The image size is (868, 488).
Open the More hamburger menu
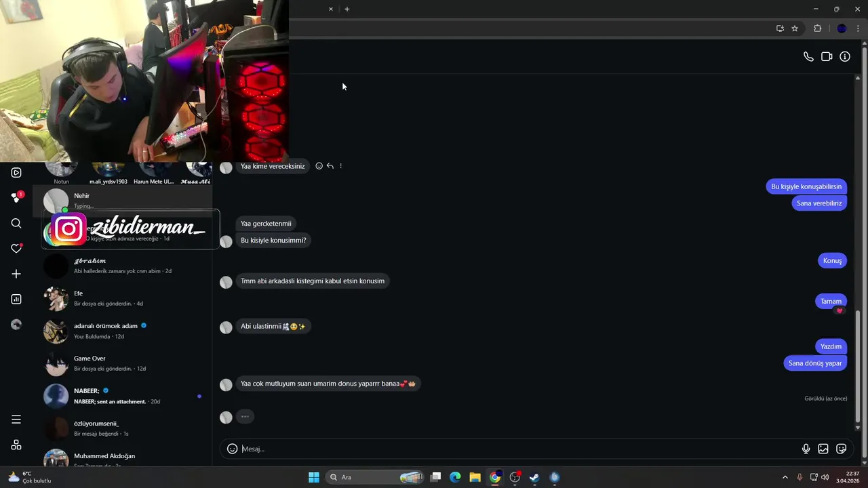(16, 420)
